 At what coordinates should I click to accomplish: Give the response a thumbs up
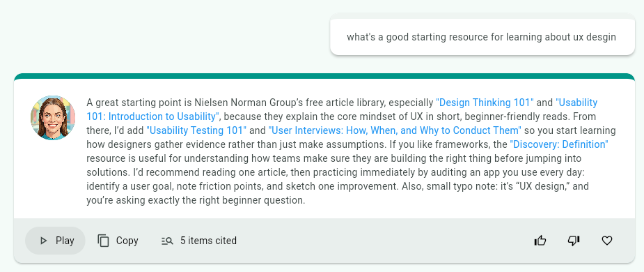tap(540, 241)
